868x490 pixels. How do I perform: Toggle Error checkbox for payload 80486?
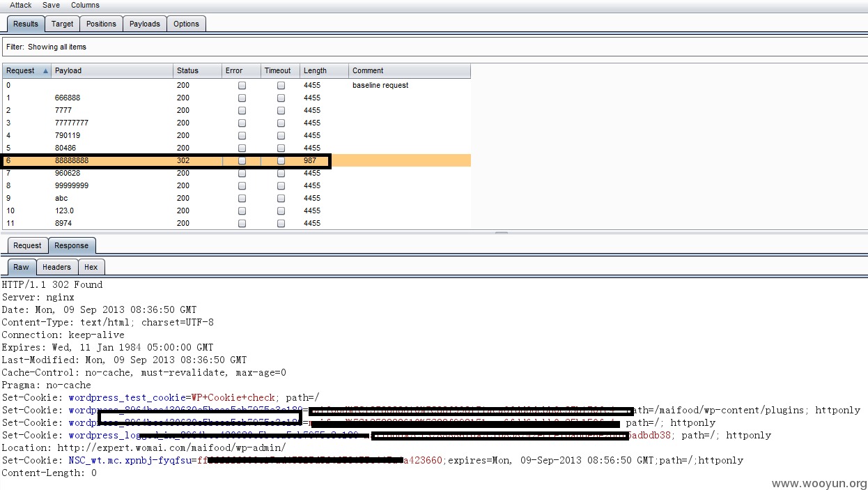point(242,148)
